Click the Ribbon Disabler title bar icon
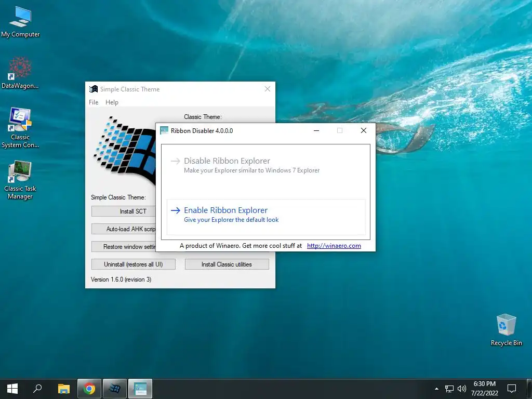 164,130
